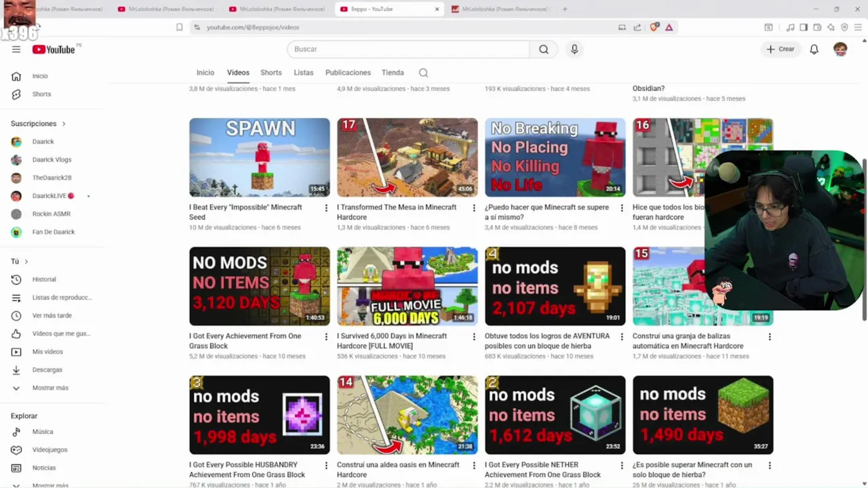Switch to the Tienda tab
868x488 pixels.
tap(393, 73)
